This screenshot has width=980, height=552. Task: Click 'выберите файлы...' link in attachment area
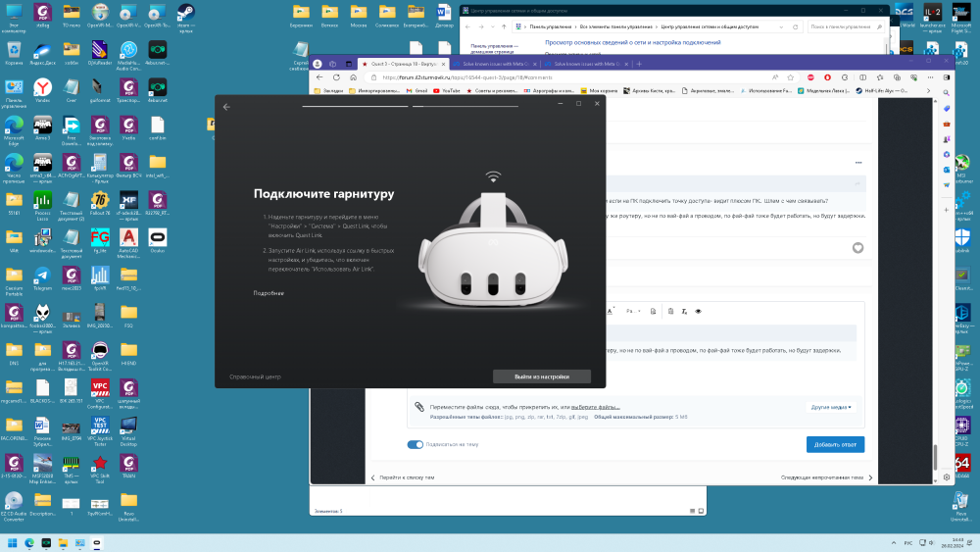[596, 407]
